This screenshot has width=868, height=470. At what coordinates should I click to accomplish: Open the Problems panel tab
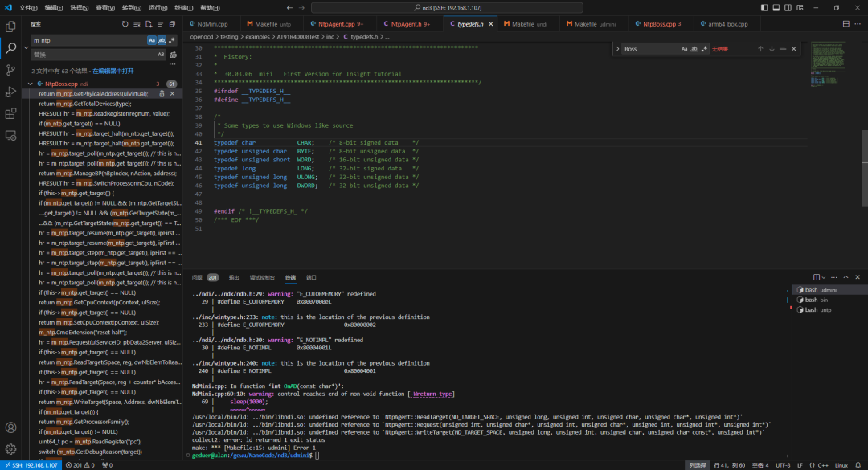[x=205, y=277]
